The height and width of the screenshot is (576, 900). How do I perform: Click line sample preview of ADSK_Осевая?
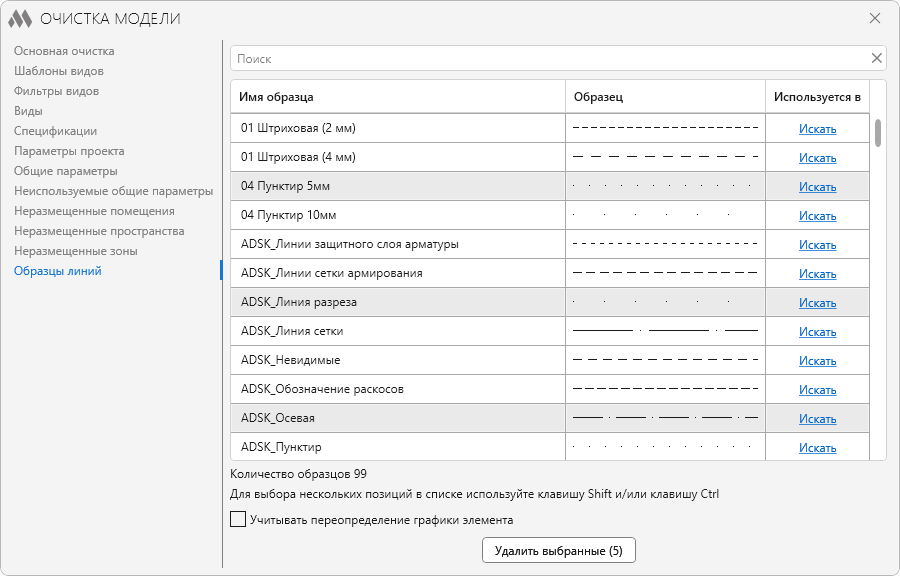point(665,417)
